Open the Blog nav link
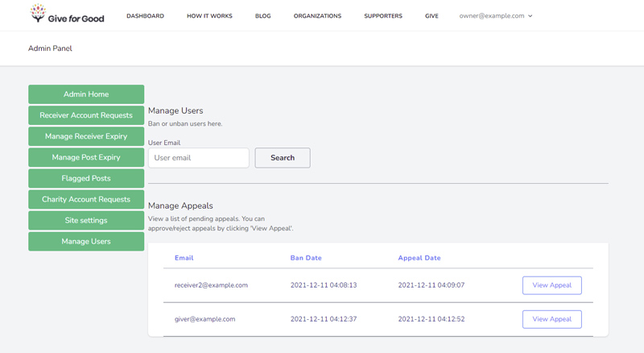This screenshot has height=353, width=644. [x=263, y=15]
